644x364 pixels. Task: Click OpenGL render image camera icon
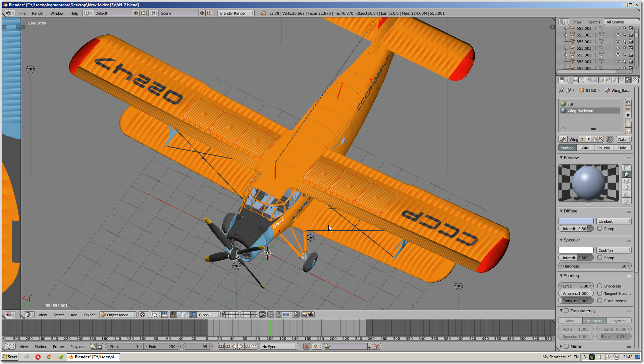tap(304, 315)
